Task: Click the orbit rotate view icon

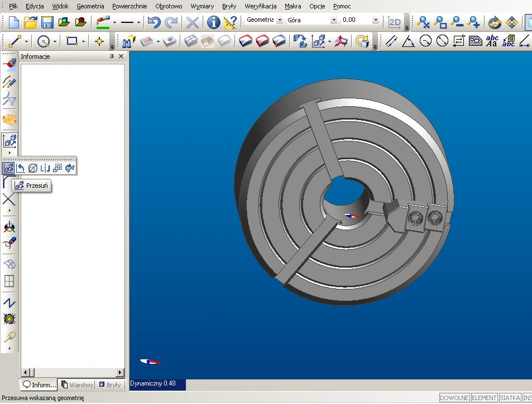Action: [x=495, y=22]
